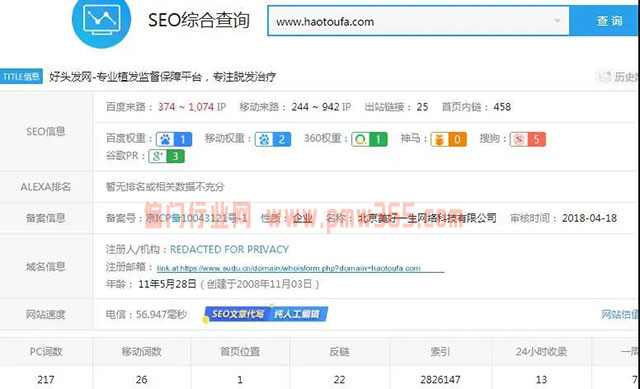
Task: Click the 360权重 green badge showing 1
Action: [x=369, y=140]
